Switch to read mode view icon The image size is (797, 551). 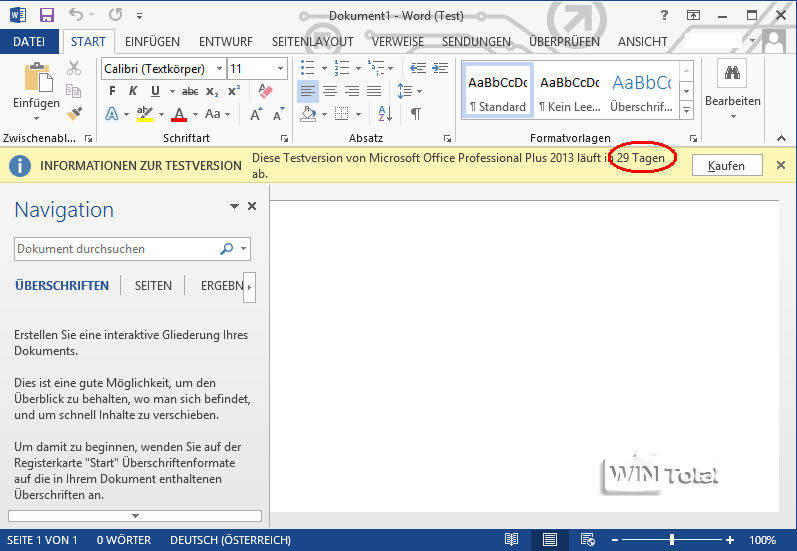click(511, 540)
